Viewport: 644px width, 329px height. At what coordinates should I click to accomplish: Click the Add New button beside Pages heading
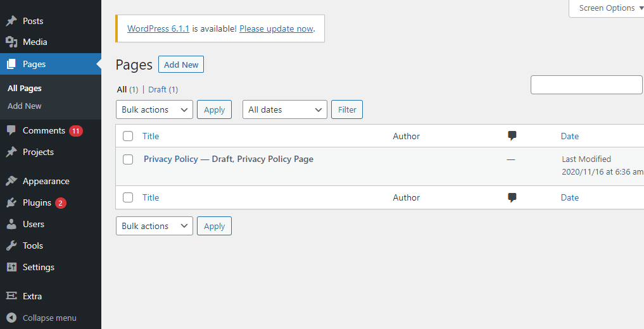point(181,65)
